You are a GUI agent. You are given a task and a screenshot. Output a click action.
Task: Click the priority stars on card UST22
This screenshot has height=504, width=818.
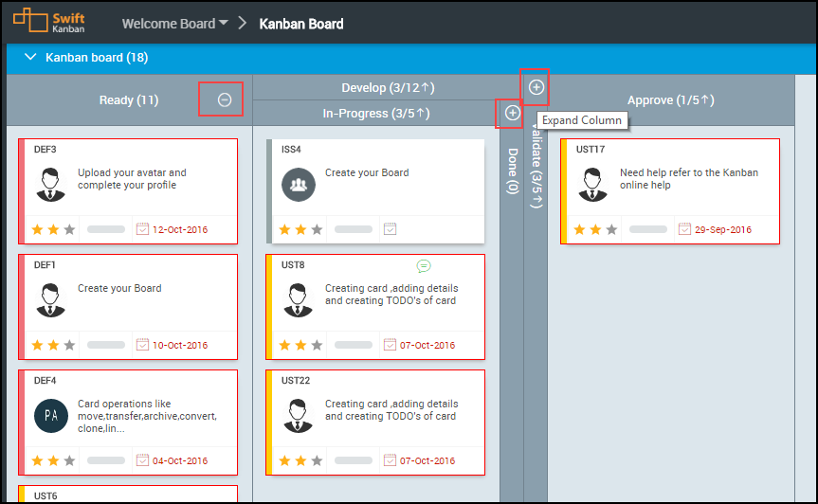300,460
